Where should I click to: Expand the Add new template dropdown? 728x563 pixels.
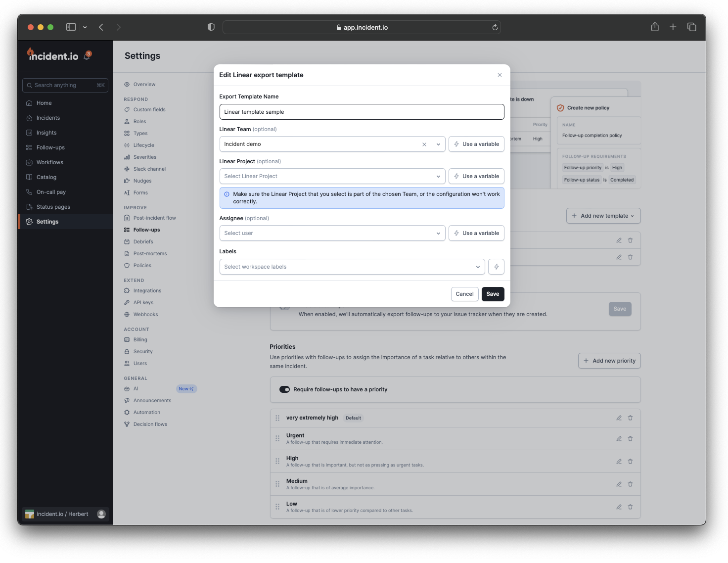coord(603,216)
